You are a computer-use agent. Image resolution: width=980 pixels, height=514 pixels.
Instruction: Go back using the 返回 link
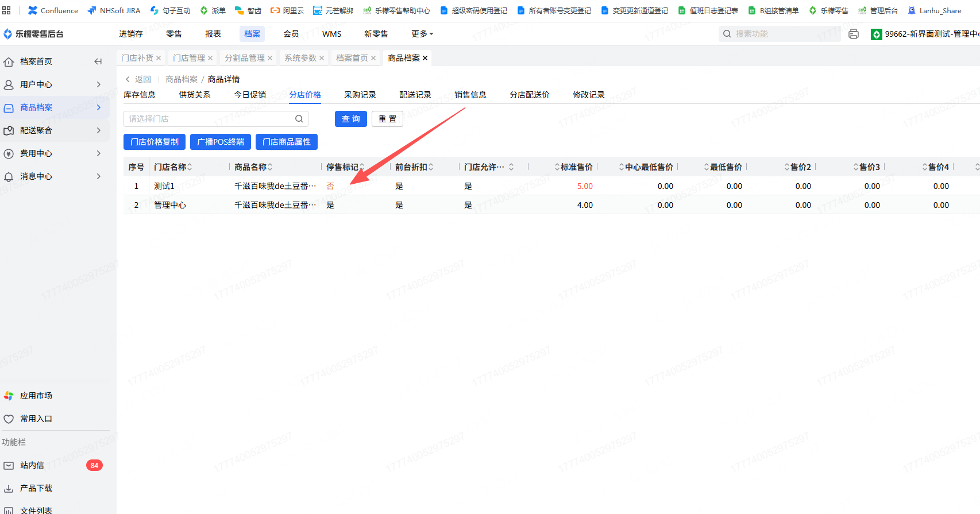[x=138, y=79]
